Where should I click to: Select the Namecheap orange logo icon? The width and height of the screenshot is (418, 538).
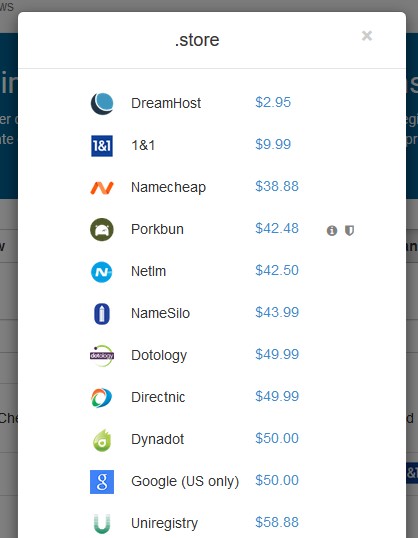(102, 188)
